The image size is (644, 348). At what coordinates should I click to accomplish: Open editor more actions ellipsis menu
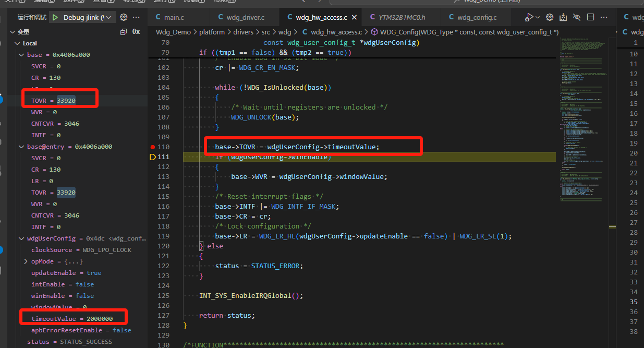coord(604,17)
